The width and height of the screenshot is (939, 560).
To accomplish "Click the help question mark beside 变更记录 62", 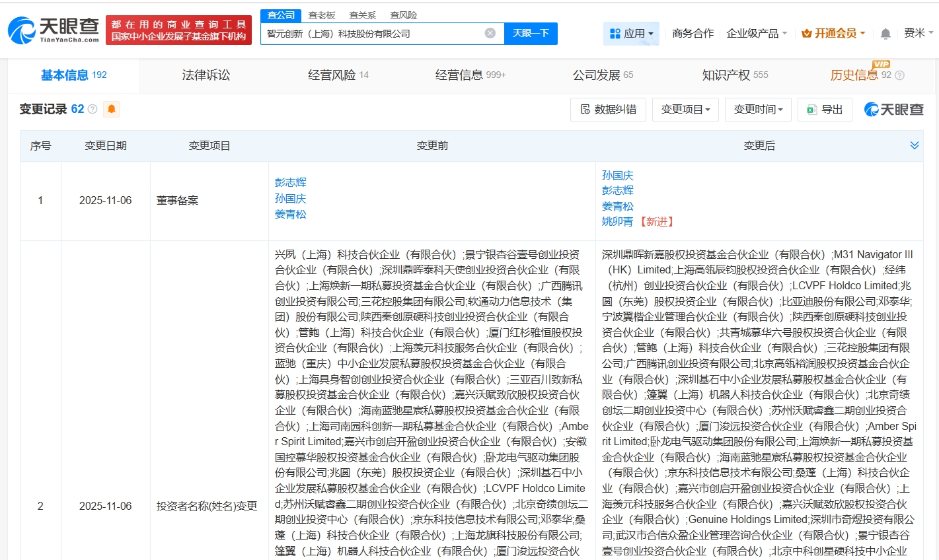I will pyautogui.click(x=93, y=110).
